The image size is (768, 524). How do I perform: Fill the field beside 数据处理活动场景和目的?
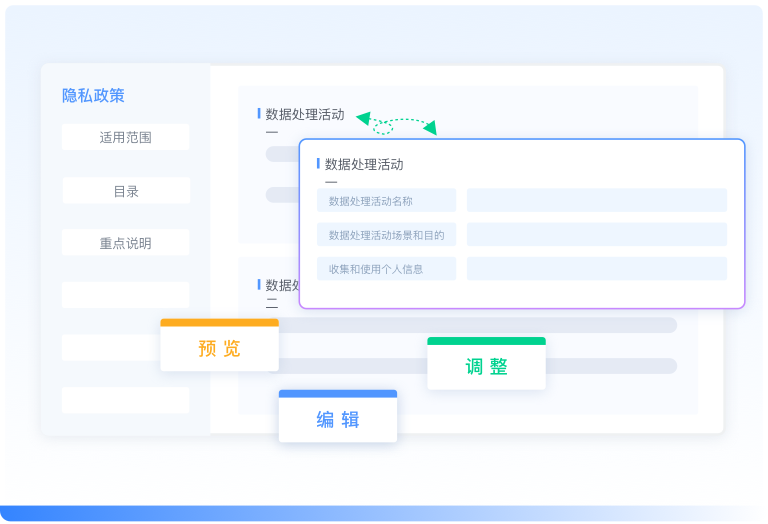(x=597, y=235)
